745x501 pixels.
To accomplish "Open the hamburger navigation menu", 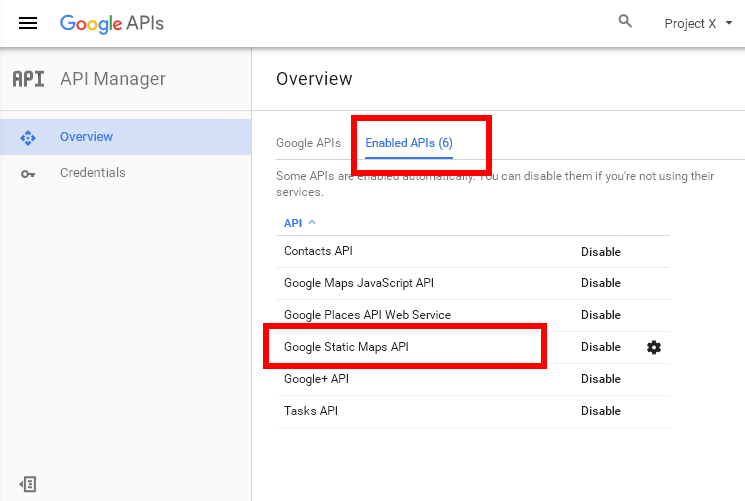I will [28, 23].
